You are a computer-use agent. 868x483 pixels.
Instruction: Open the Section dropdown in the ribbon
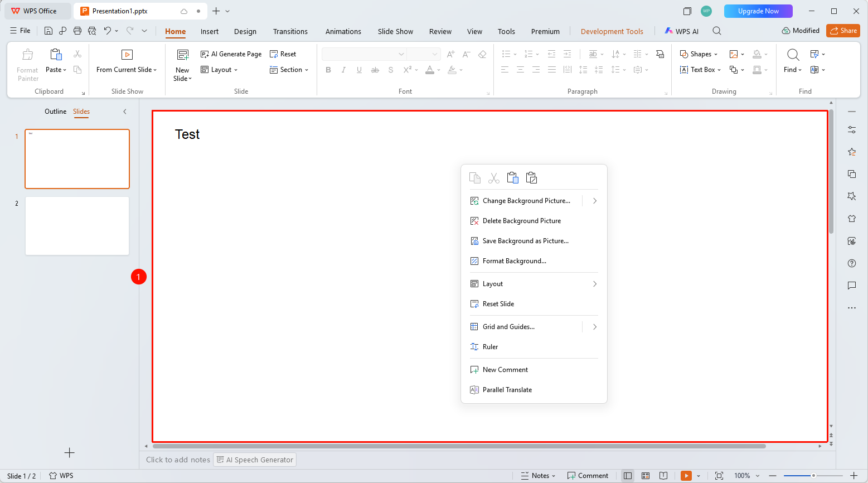click(x=289, y=70)
